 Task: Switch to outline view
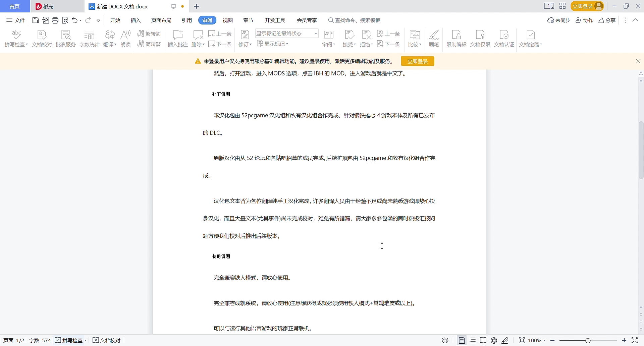(x=473, y=341)
